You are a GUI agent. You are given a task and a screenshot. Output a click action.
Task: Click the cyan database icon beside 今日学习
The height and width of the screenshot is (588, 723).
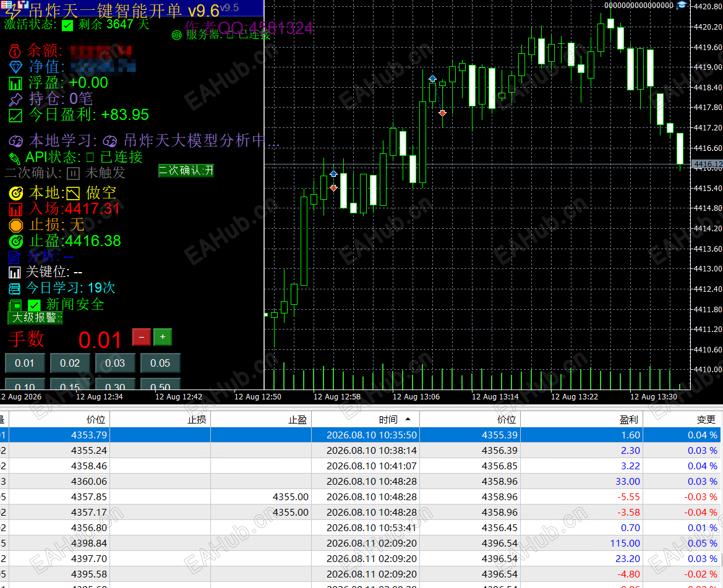click(x=14, y=289)
